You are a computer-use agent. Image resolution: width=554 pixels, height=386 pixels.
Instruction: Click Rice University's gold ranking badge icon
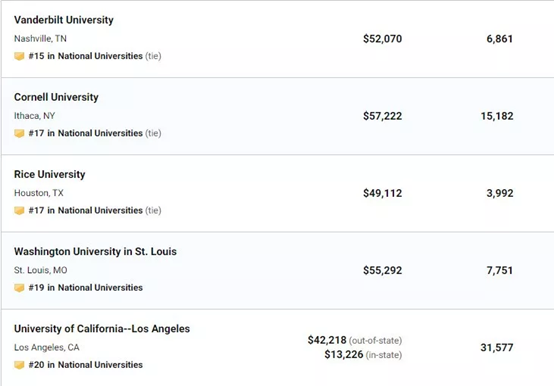point(19,211)
